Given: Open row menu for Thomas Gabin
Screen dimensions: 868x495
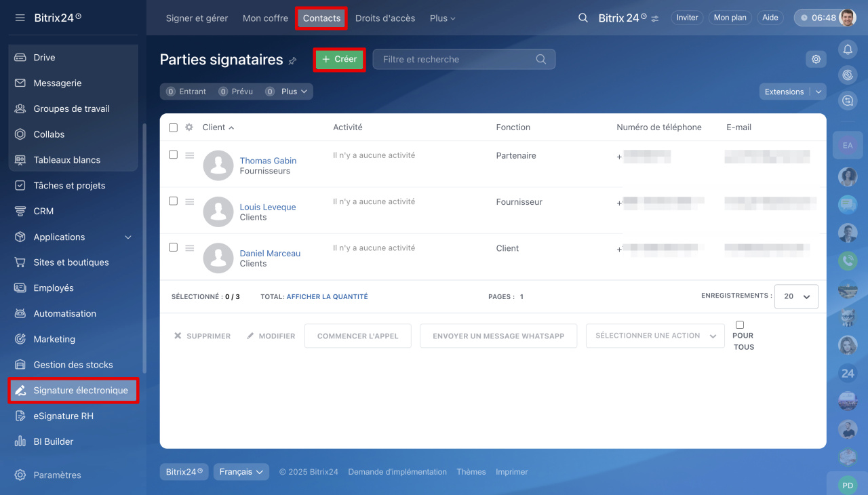Looking at the screenshot, I should [190, 155].
